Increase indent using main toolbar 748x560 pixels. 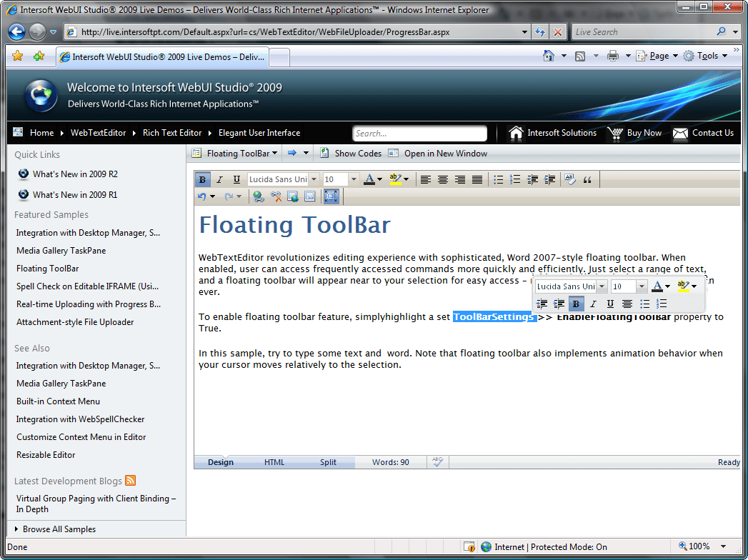point(549,180)
